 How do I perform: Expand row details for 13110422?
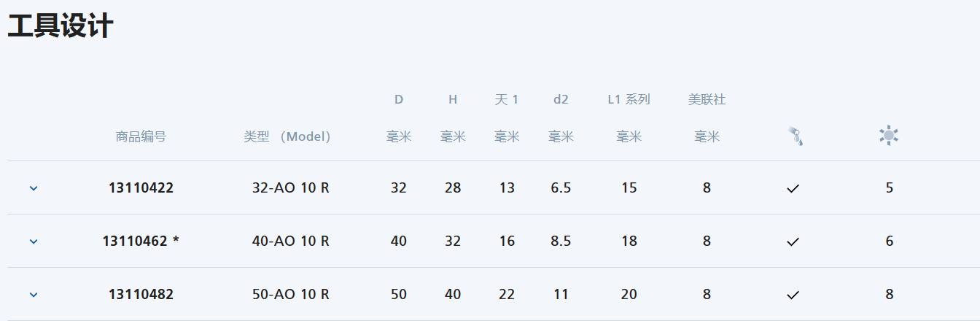click(x=34, y=188)
